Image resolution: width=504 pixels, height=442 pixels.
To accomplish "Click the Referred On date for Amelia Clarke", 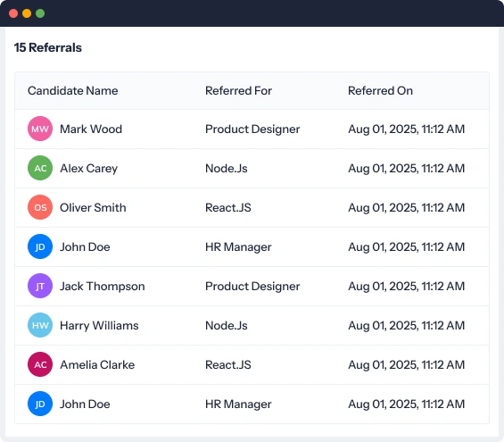I will pyautogui.click(x=406, y=365).
